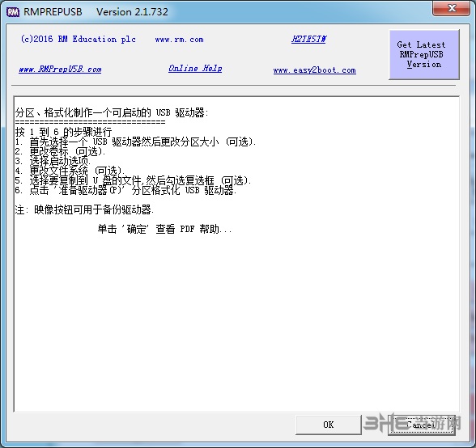Close the RMPREPUSB help window
The image size is (476, 448).
pos(451,8)
